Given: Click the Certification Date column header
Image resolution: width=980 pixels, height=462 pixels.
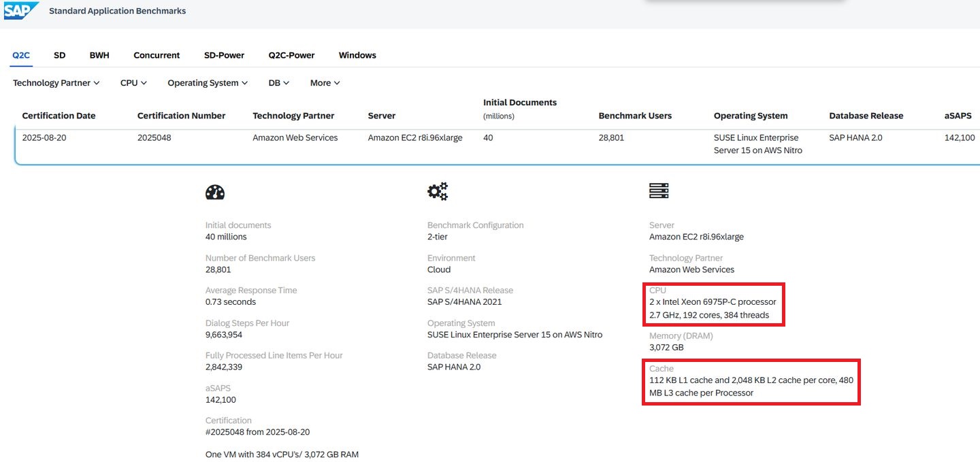Looking at the screenshot, I should [59, 116].
